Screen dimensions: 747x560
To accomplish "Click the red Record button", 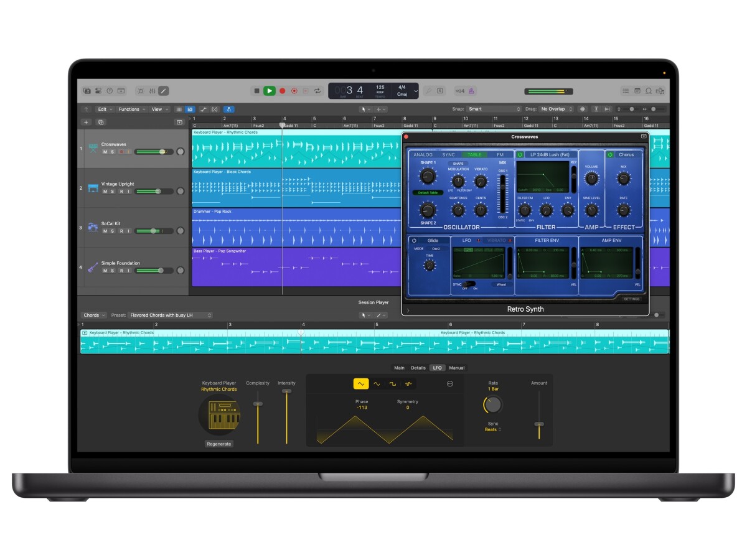I will tap(282, 91).
